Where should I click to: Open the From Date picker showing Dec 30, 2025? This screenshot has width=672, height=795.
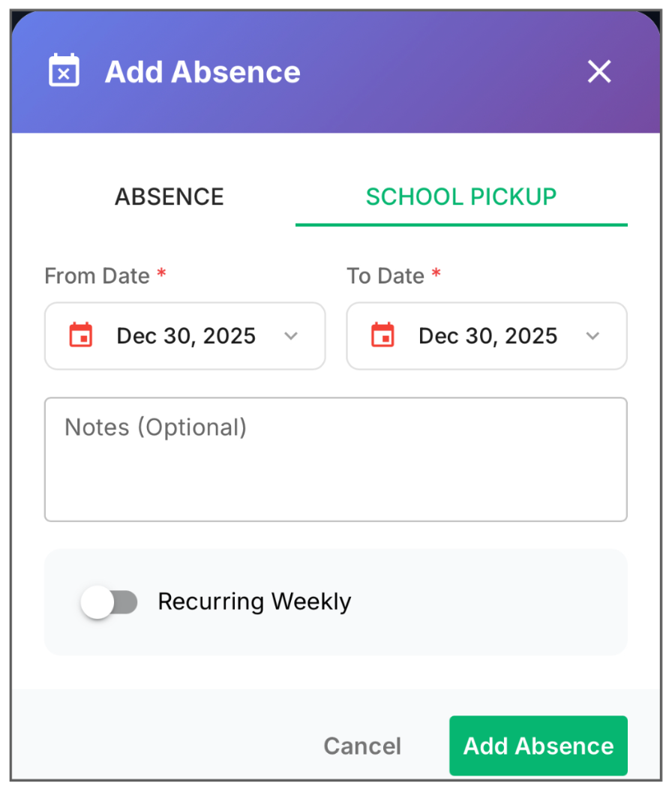pyautogui.click(x=185, y=336)
